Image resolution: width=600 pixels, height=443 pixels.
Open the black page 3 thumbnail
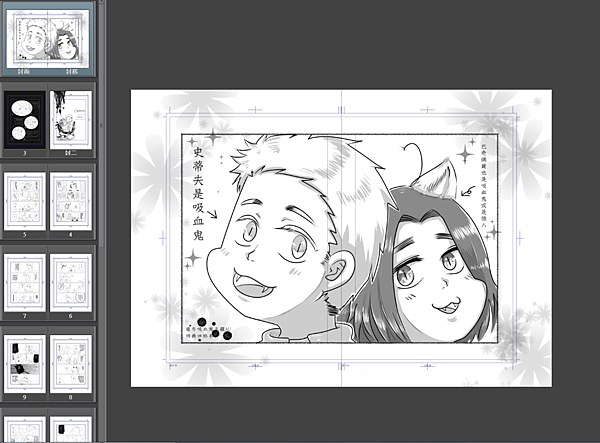point(24,120)
